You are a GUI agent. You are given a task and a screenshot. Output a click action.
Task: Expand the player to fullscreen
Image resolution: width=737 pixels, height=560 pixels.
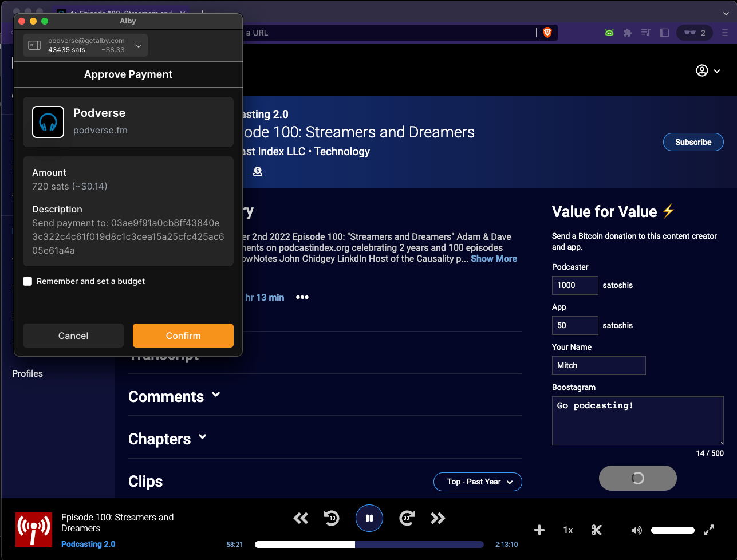pyautogui.click(x=709, y=530)
